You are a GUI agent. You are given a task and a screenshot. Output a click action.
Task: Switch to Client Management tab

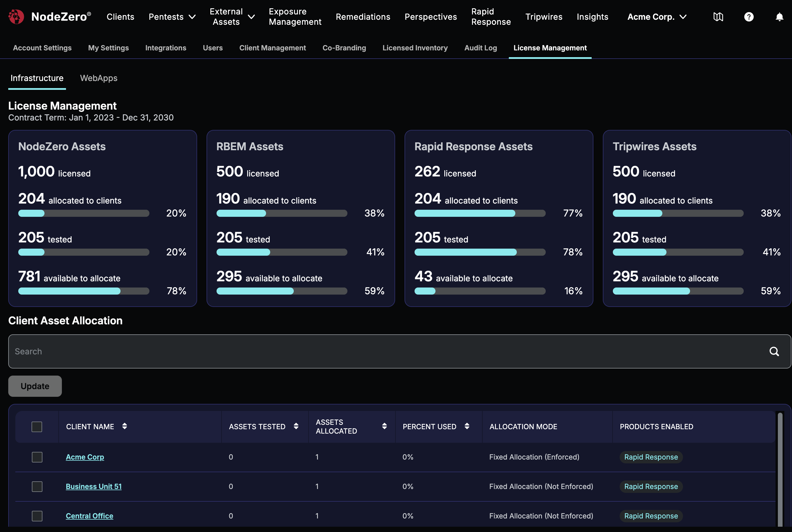[273, 48]
